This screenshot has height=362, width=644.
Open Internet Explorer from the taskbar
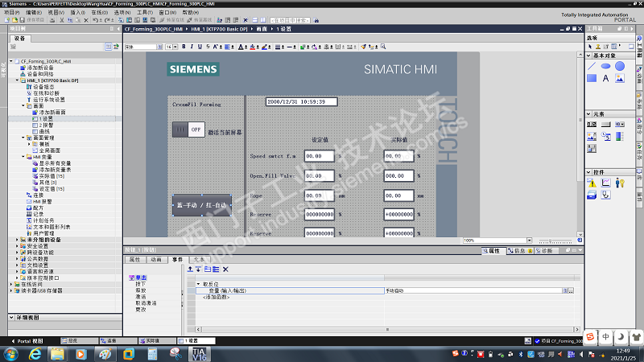(x=35, y=354)
